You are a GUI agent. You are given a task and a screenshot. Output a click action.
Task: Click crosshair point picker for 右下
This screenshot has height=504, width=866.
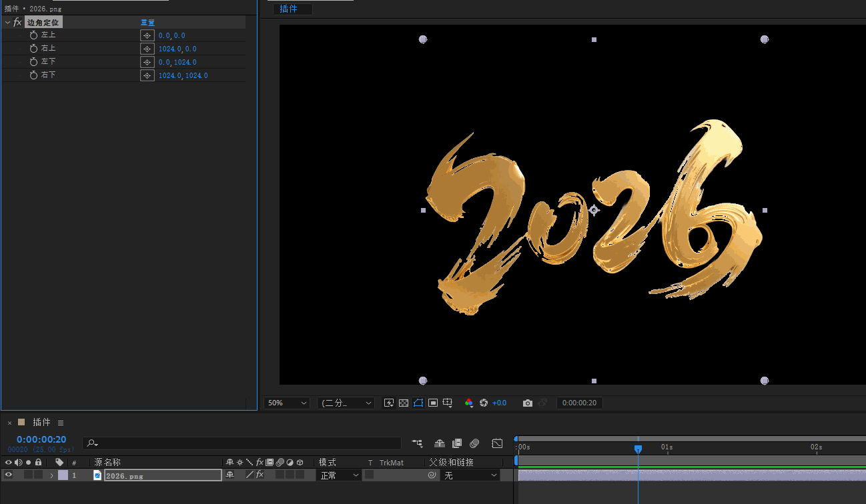click(147, 75)
